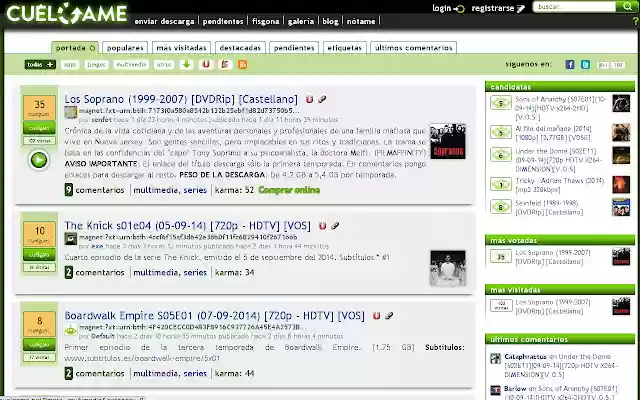Open the Sopranos poster thumbnail in main post
The image size is (640, 400).
pos(448,141)
